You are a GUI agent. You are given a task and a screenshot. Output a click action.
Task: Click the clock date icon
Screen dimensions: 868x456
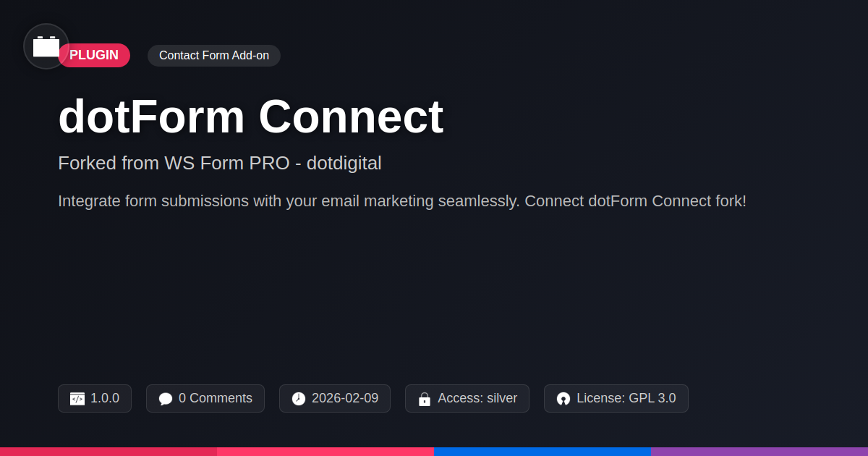click(x=299, y=399)
